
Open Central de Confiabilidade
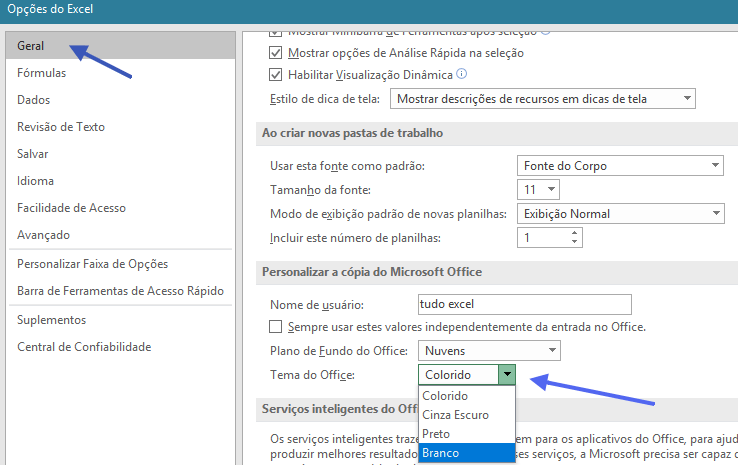(x=120, y=347)
